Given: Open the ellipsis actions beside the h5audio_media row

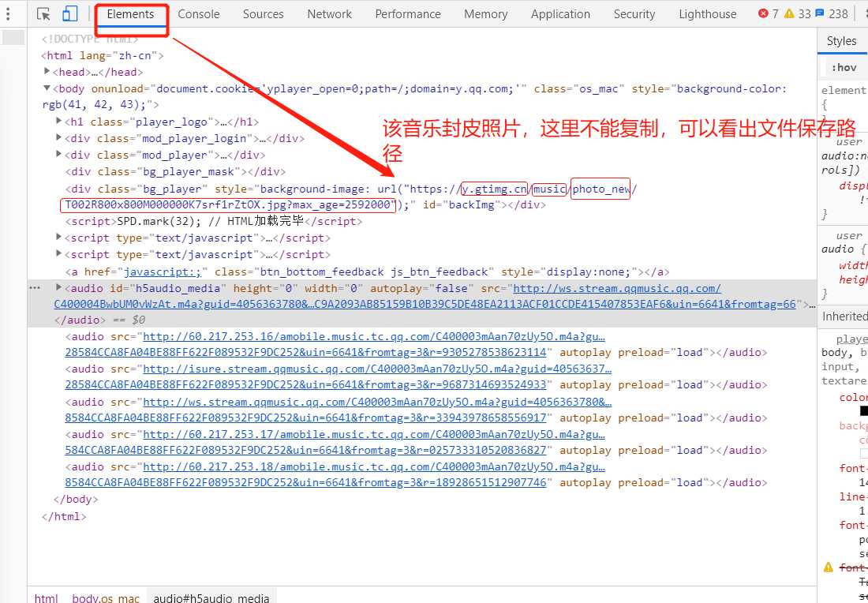Looking at the screenshot, I should [35, 288].
